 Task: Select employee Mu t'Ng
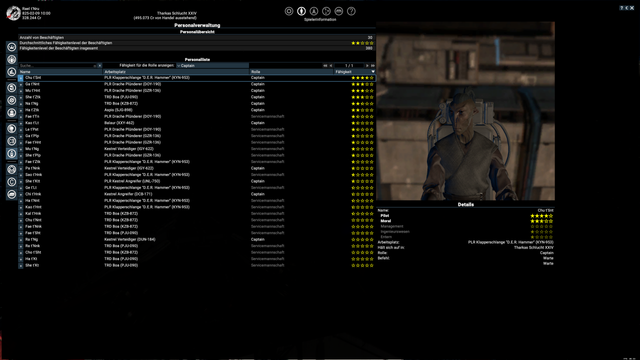point(32,149)
